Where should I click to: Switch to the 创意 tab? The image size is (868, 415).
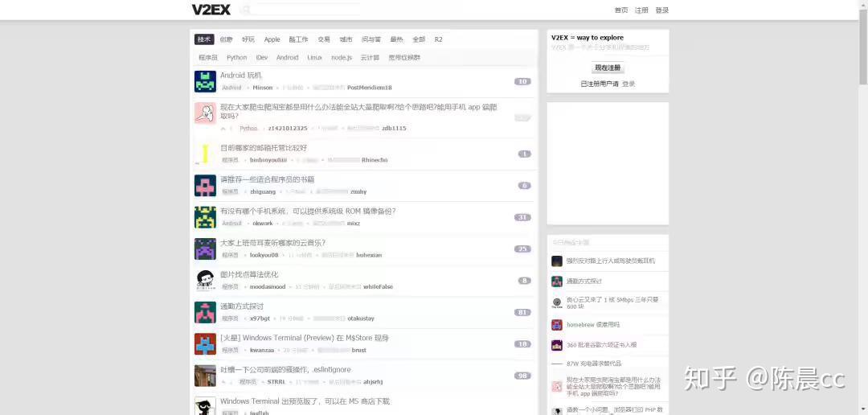[x=227, y=39]
